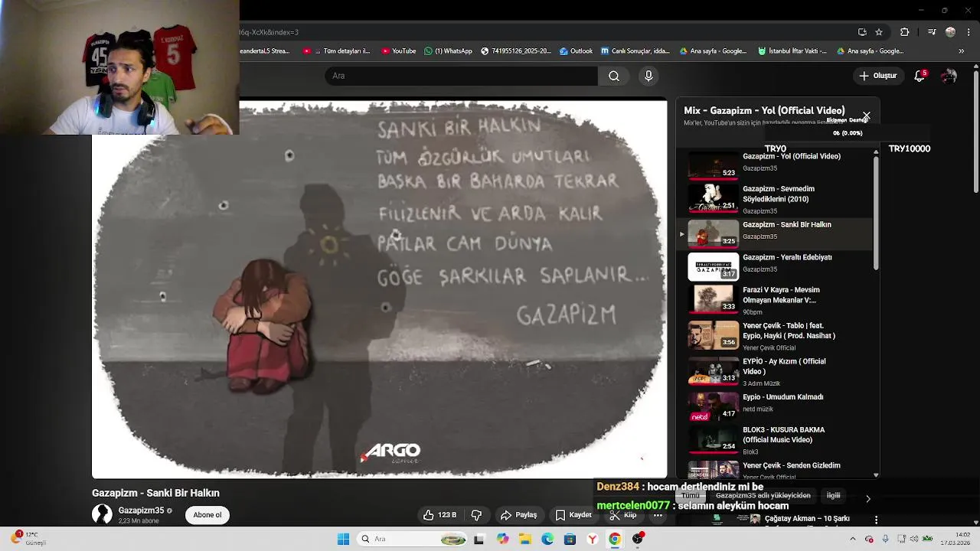Open Chrome three-dot menu

(x=967, y=32)
